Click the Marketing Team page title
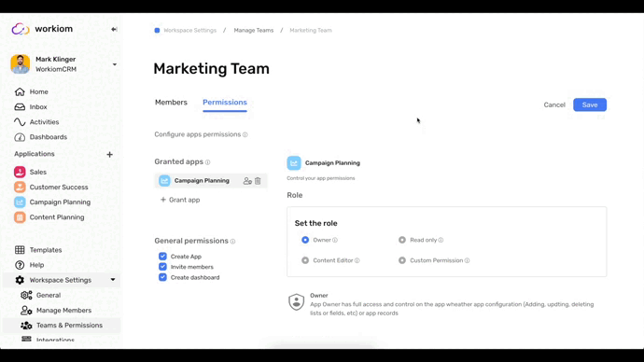Screen dimensions: 644x362 211,68
